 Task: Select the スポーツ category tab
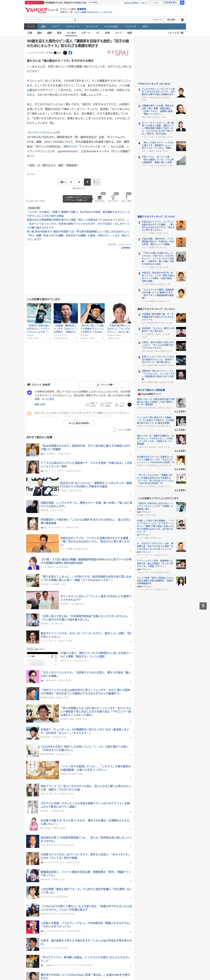point(86,33)
